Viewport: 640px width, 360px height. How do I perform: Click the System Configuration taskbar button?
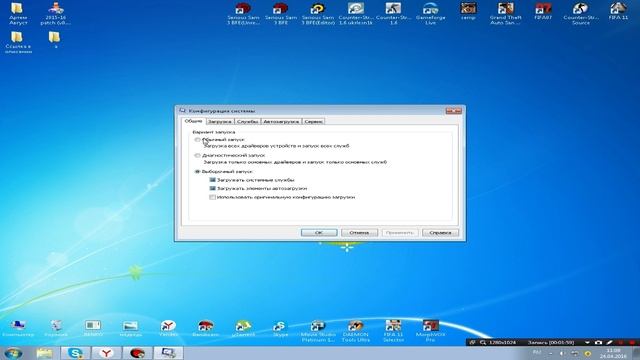[169, 353]
